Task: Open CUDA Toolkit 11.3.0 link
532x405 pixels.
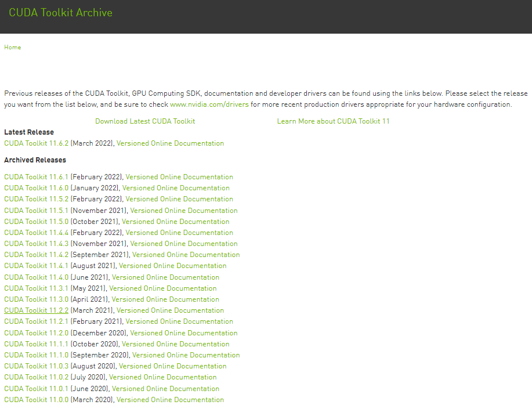Action: pos(37,299)
